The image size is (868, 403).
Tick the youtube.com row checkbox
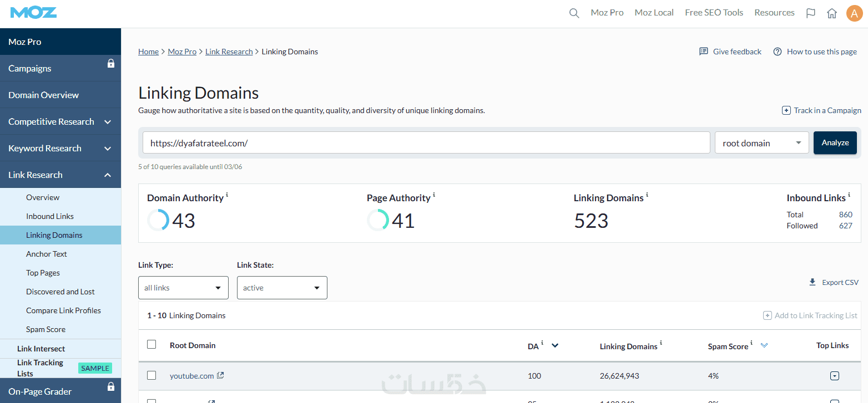pyautogui.click(x=152, y=376)
